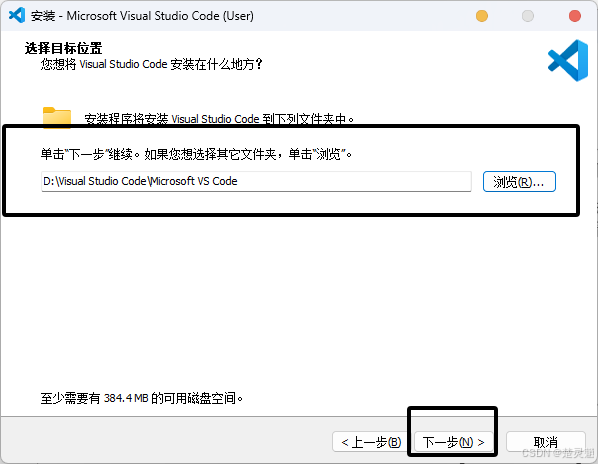Click the 安装程序将安装 Visual Studio Code text line
Image resolution: width=598 pixels, height=464 pixels.
pyautogui.click(x=219, y=119)
